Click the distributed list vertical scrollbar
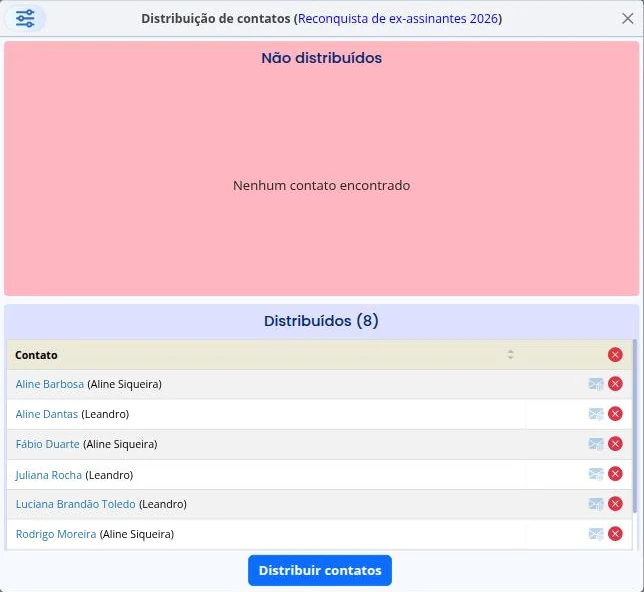Screen dimensions: 644x592 tap(635, 425)
